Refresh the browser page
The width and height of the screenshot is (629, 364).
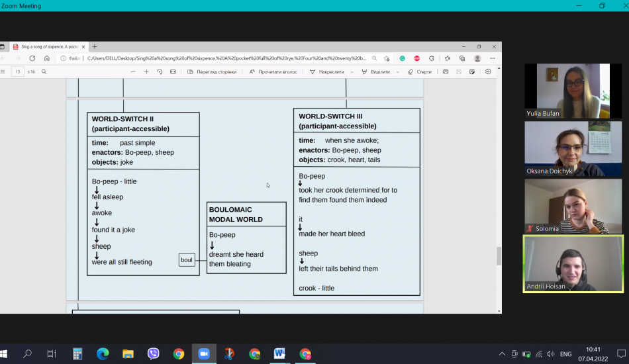32,58
